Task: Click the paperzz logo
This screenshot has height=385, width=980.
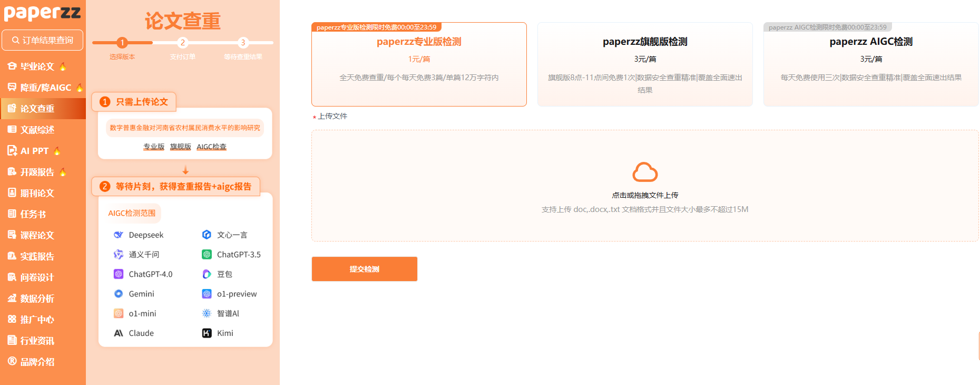Action: tap(42, 13)
